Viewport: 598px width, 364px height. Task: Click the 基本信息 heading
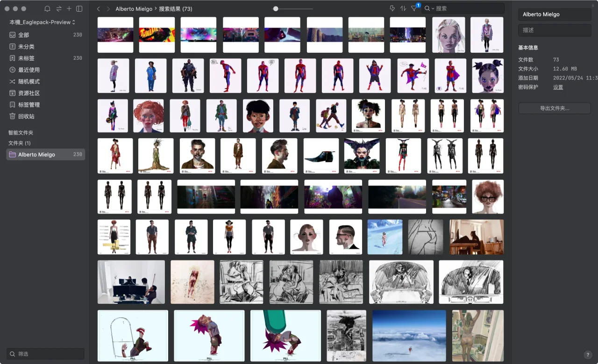pos(528,48)
